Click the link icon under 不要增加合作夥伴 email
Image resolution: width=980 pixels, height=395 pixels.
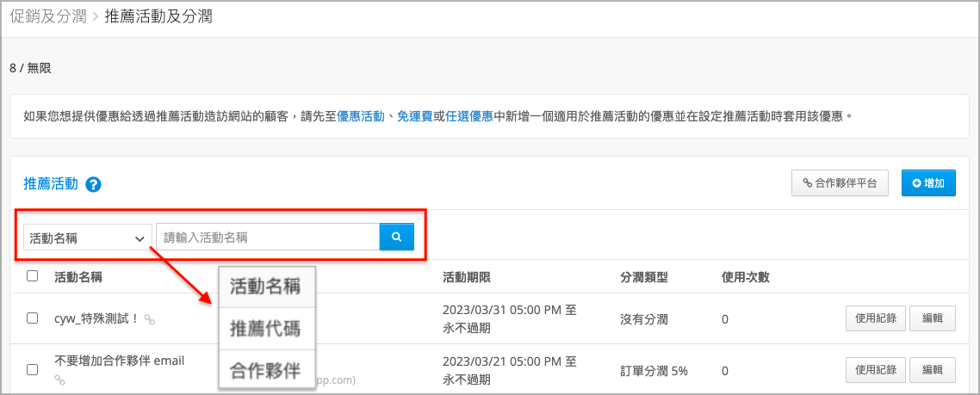[x=60, y=379]
